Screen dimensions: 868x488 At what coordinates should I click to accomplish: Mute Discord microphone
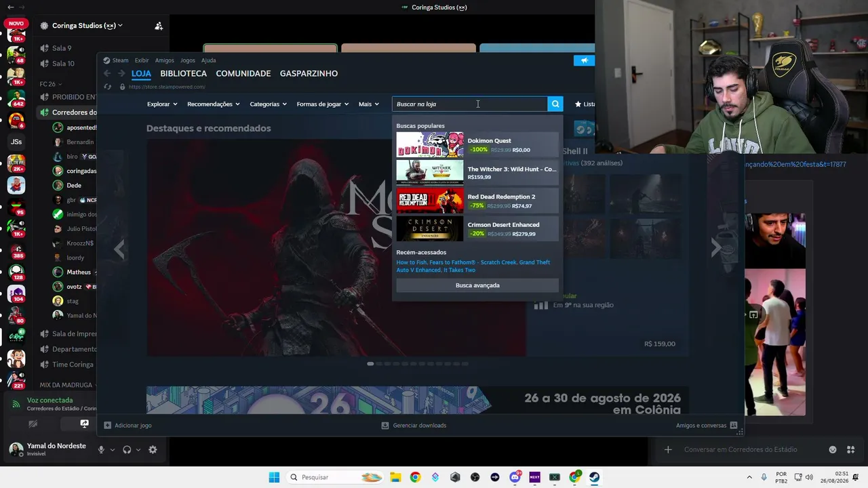(101, 449)
